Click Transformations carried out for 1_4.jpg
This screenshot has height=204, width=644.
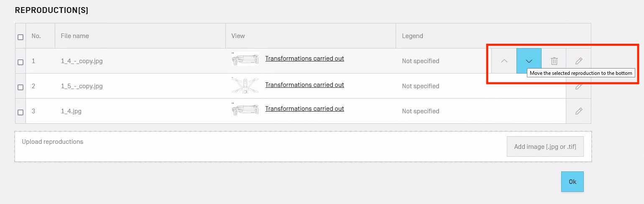tap(304, 109)
